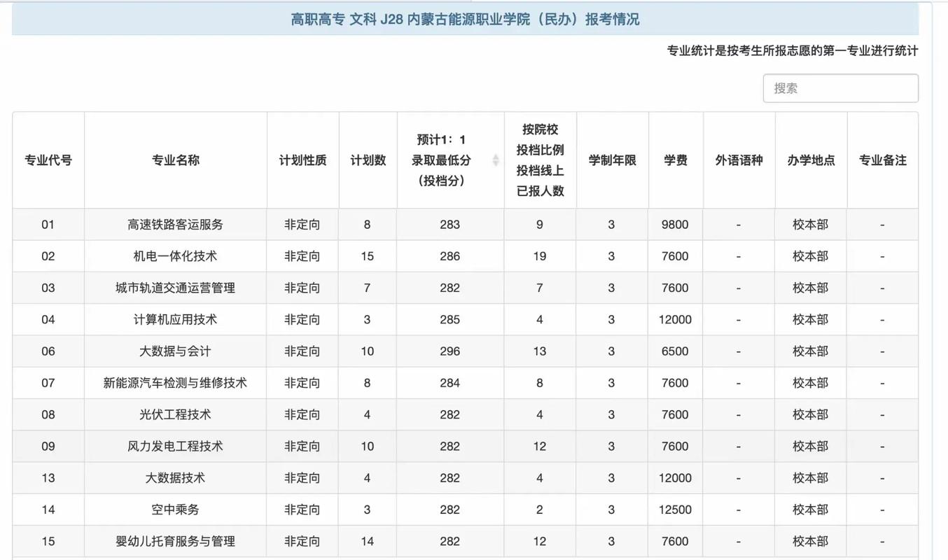This screenshot has width=948, height=560.
Task: Click the 286 minimum score for 机电一体化技术
Action: click(x=450, y=256)
